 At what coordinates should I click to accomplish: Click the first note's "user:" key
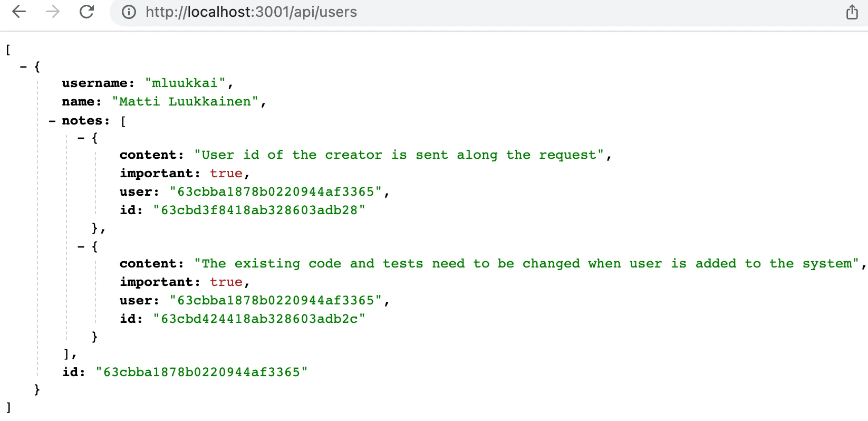[140, 192]
